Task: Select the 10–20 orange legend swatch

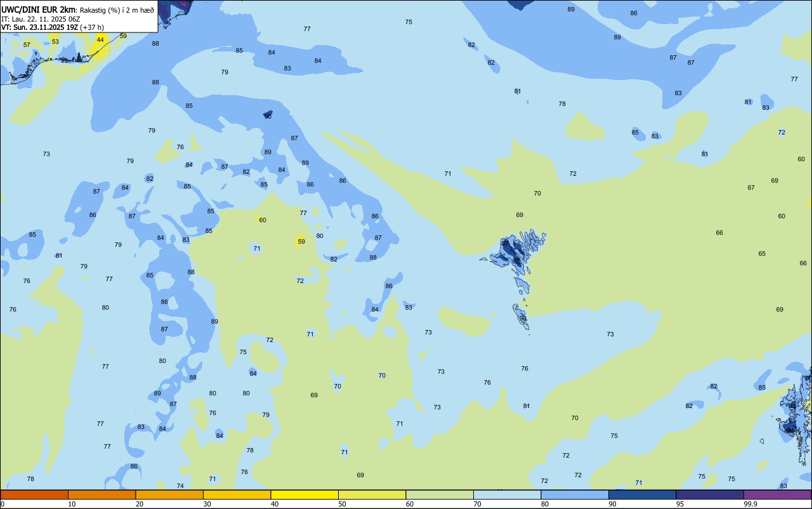Action: coord(101,494)
